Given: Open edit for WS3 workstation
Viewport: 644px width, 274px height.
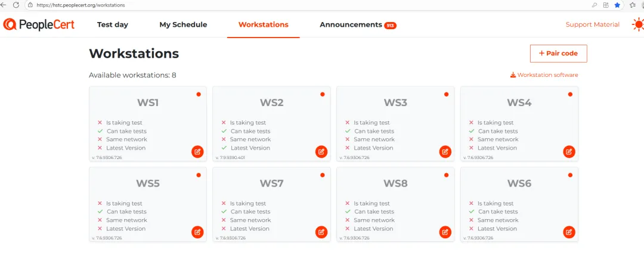Looking at the screenshot, I should pos(445,151).
